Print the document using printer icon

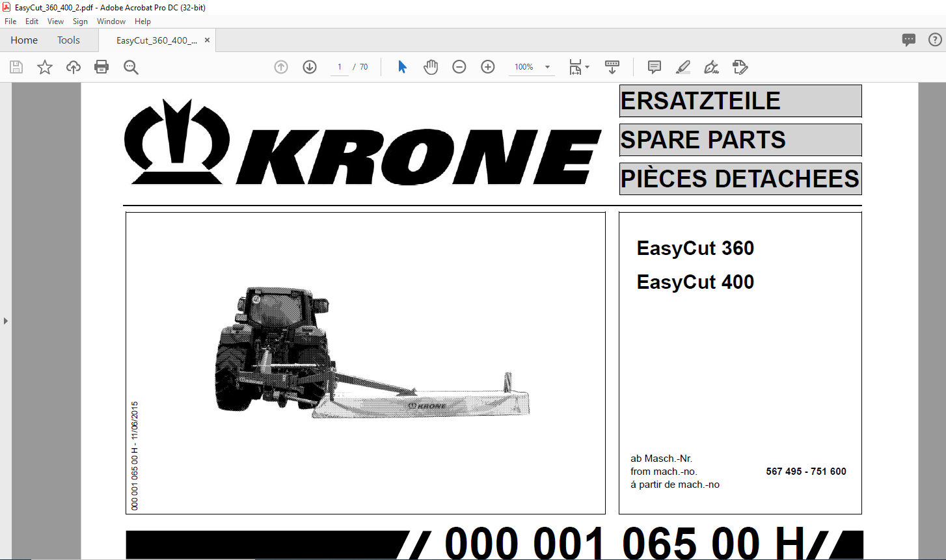101,67
